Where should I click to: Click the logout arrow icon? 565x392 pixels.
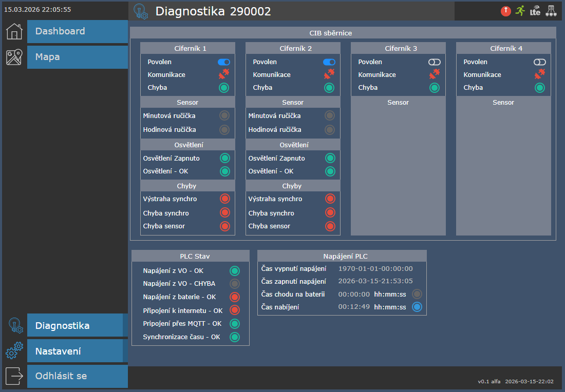coord(14,376)
